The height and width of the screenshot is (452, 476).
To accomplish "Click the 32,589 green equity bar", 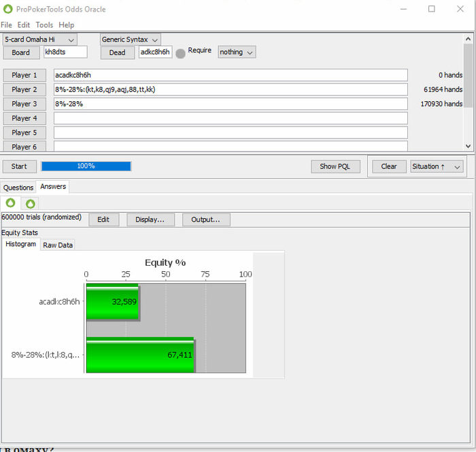I will (x=113, y=302).
